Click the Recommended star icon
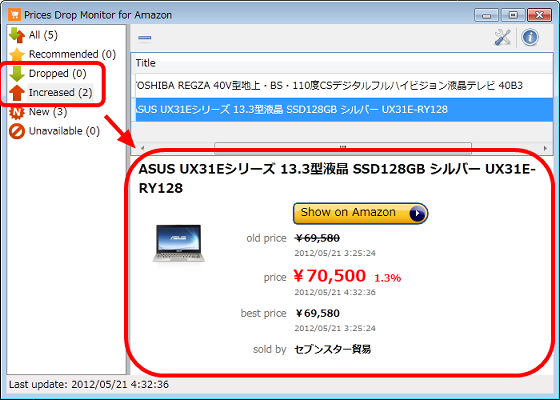Image resolution: width=560 pixels, height=400 pixels. tap(17, 54)
